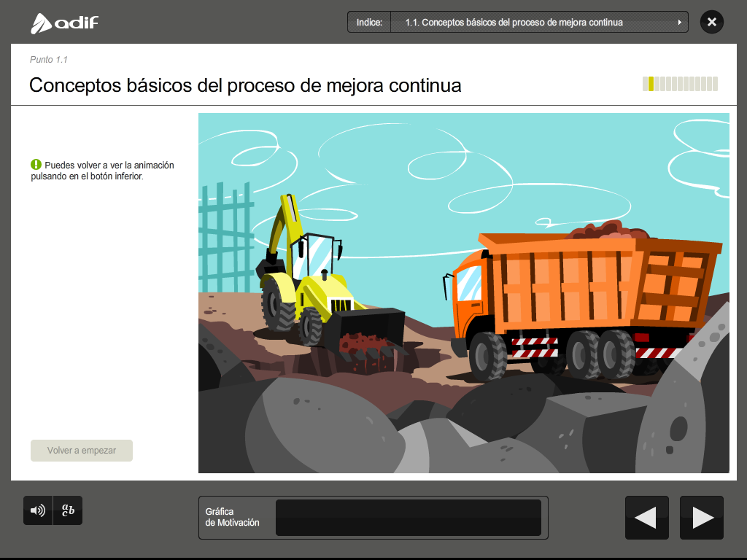
Task: Click the 'Punto 1.1' section label
Action: click(x=48, y=60)
